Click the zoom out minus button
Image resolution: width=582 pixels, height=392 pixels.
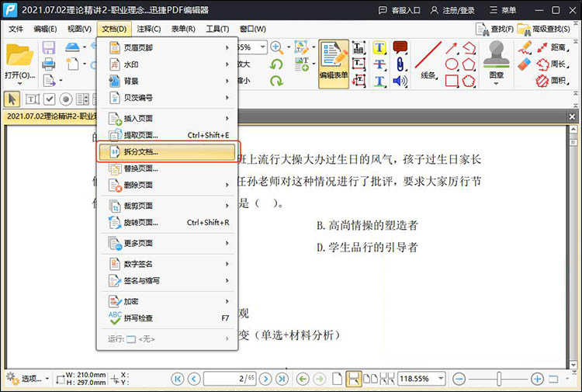coord(459,379)
